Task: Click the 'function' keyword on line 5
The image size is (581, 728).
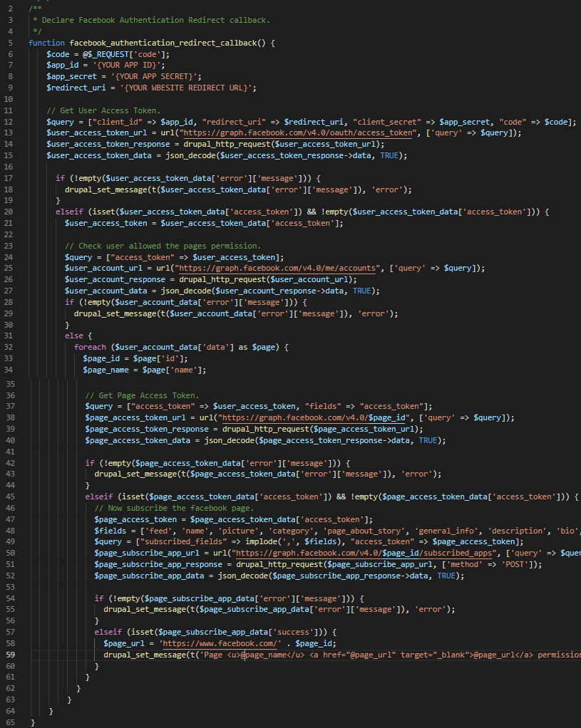Action: (x=46, y=43)
